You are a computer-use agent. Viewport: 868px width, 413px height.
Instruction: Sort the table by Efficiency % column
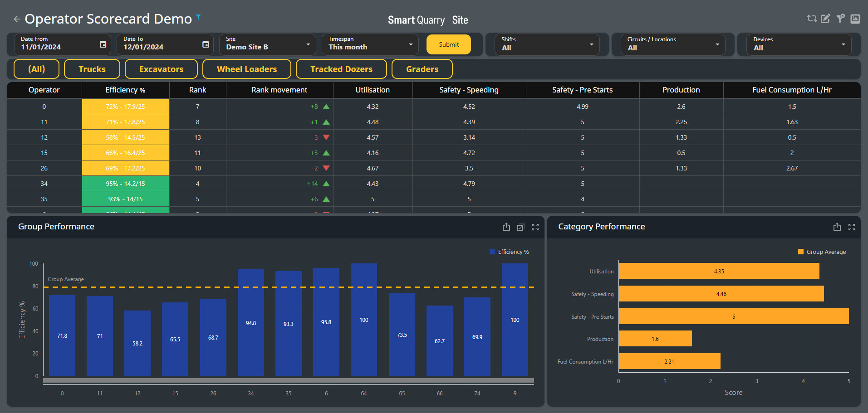pos(125,90)
